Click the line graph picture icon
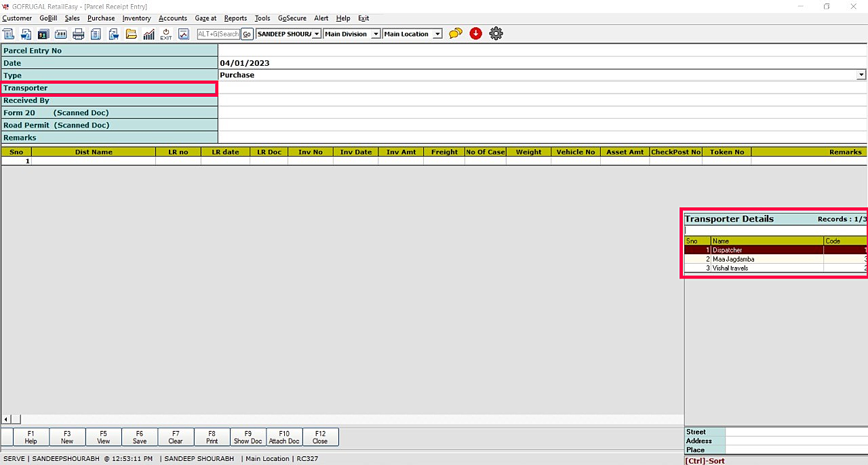 pos(184,34)
